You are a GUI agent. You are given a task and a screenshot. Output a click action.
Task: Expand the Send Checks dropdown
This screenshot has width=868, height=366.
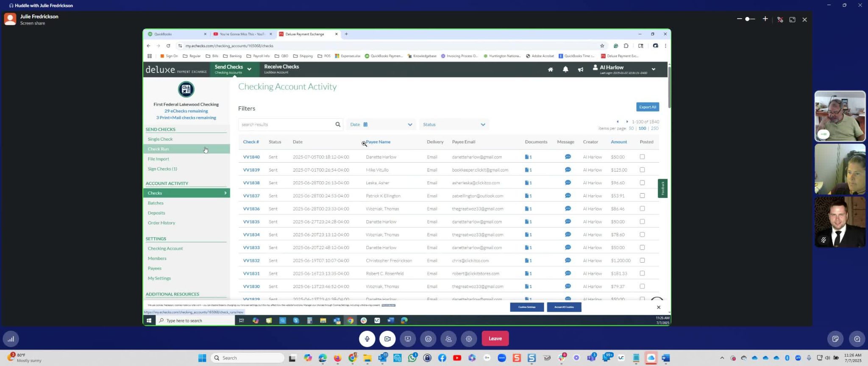[249, 69]
